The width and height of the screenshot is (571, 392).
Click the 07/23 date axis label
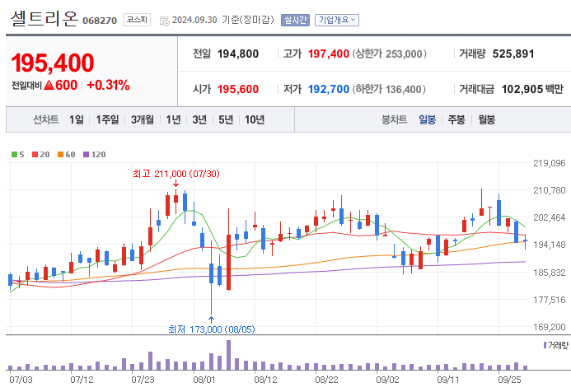click(x=143, y=380)
